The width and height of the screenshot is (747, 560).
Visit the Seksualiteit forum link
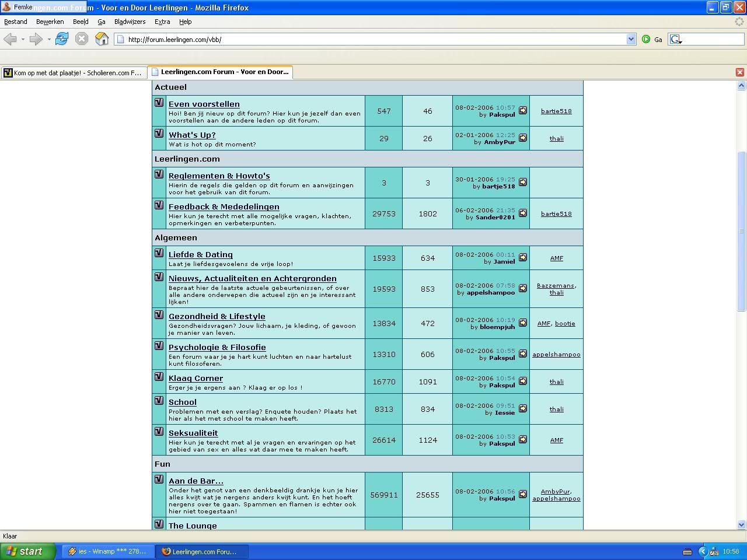coord(193,433)
